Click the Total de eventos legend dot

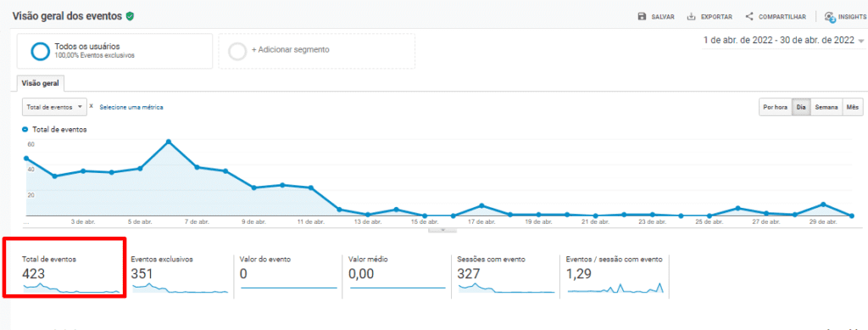pos(25,130)
